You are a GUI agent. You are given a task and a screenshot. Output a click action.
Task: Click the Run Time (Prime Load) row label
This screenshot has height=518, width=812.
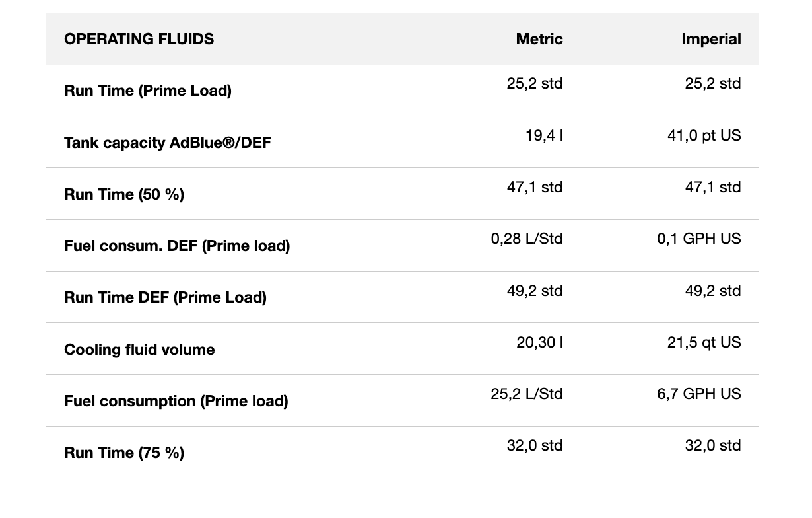147,91
